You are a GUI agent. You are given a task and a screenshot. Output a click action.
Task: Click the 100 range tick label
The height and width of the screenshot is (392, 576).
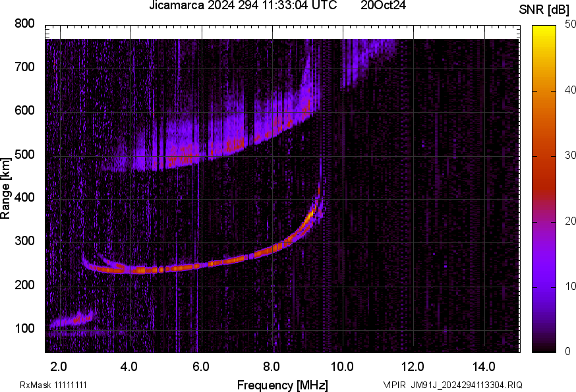coord(24,329)
